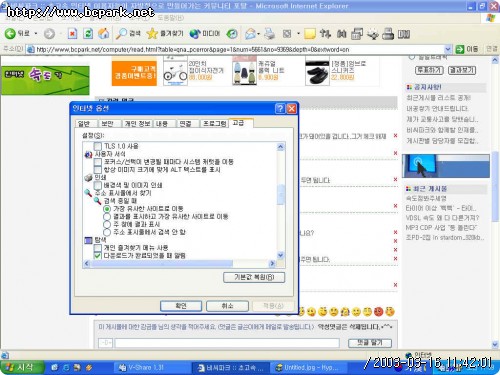Open the Search (검색) magnifier in toolbar
500x375 pixels.
pos(128,34)
